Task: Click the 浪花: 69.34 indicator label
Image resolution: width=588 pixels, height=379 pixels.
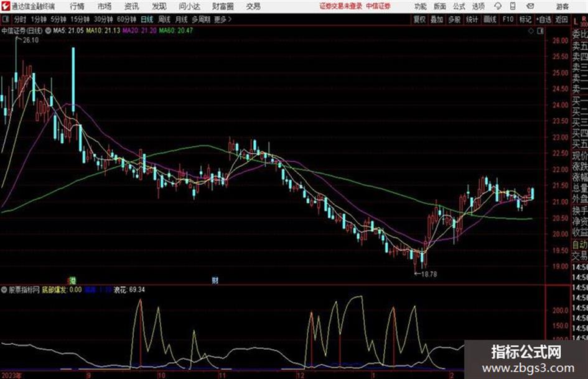Action: click(129, 289)
